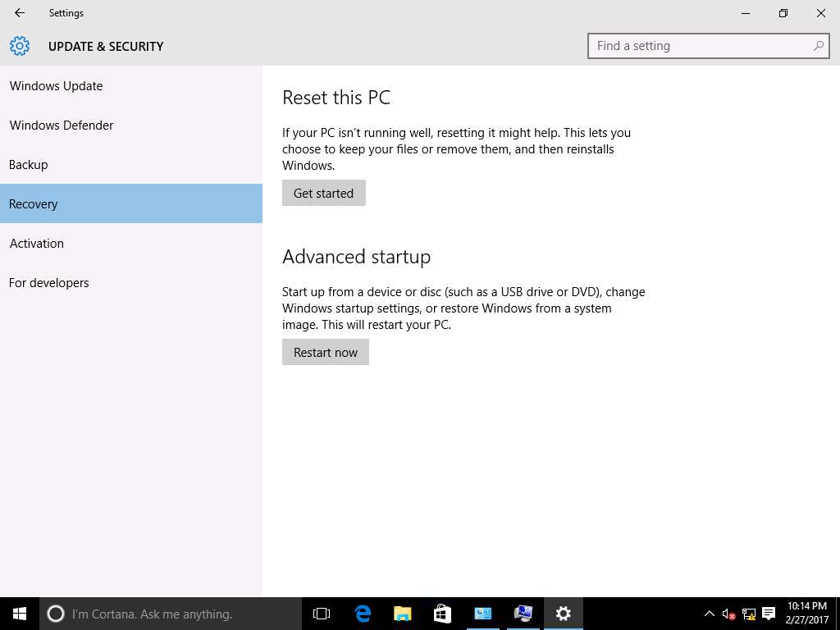Open the Windows Defender section
Viewport: 840px width, 630px height.
tap(131, 126)
